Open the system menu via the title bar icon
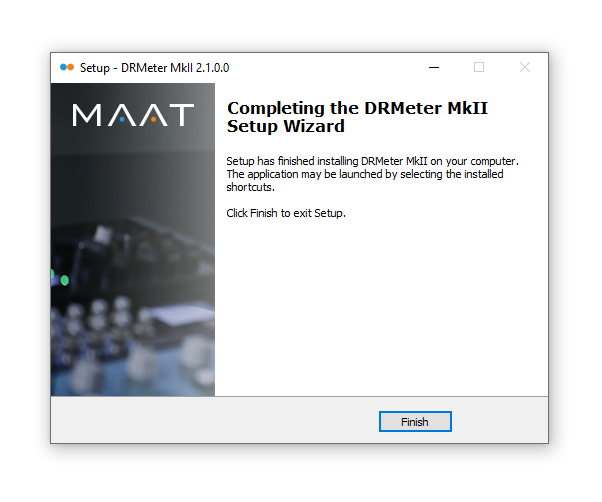602x502 pixels. pos(67,68)
